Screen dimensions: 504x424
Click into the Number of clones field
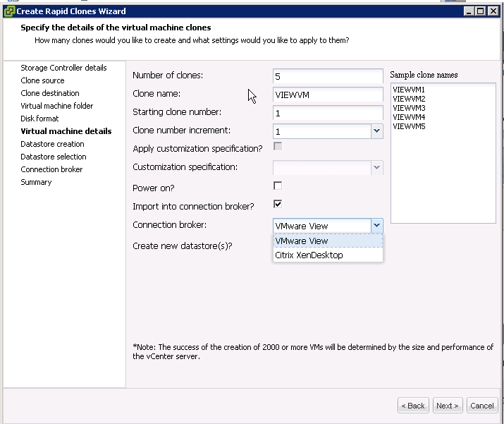point(327,76)
